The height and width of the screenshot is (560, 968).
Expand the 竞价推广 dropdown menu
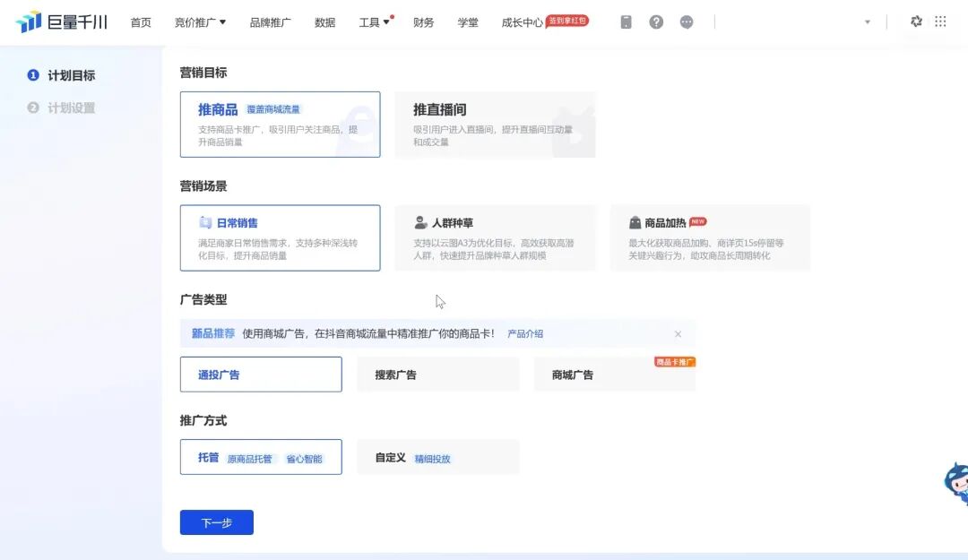pyautogui.click(x=200, y=22)
